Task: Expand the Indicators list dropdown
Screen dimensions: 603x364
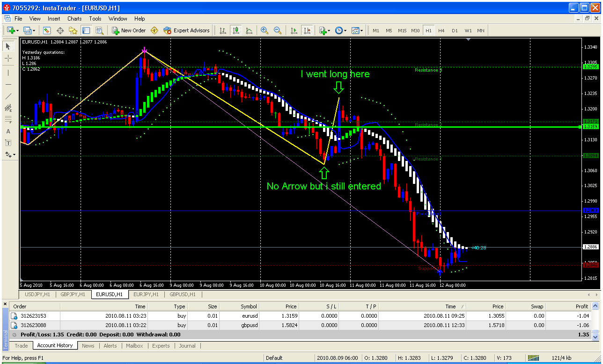Action: (324, 30)
